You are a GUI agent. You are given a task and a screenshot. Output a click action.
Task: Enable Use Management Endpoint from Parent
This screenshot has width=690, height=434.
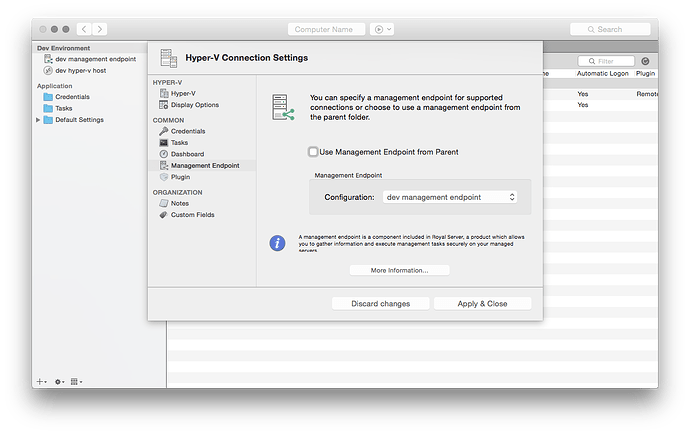click(314, 152)
